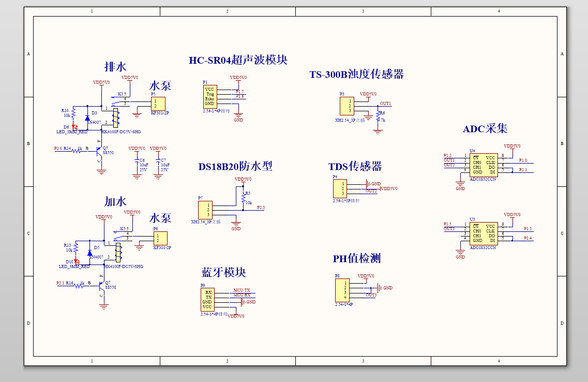Click transistor Q7 S8550 in 加水 circuit

click(101, 286)
